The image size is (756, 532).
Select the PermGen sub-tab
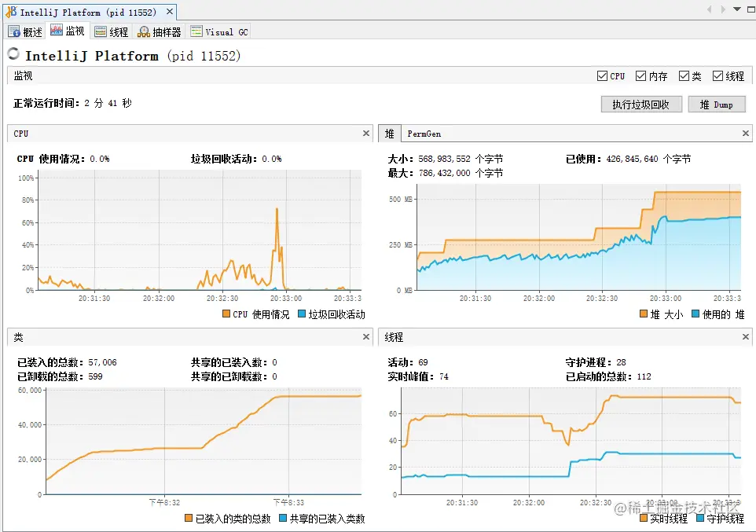pos(424,134)
